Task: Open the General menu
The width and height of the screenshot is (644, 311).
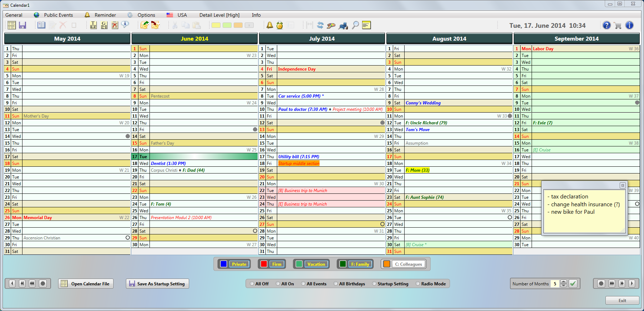Action: click(14, 15)
